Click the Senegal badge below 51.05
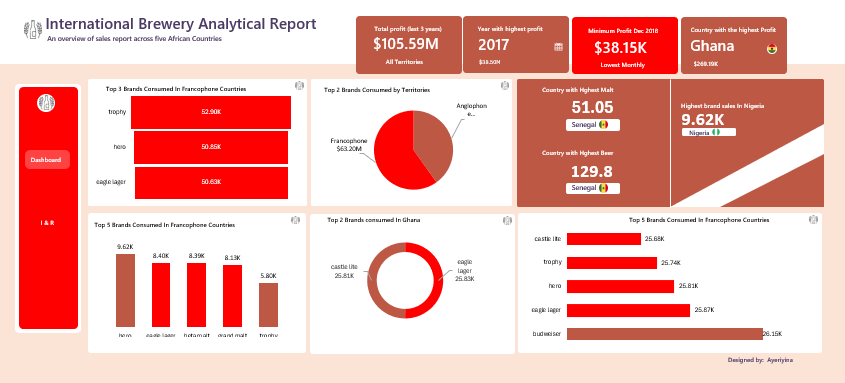 [x=593, y=125]
